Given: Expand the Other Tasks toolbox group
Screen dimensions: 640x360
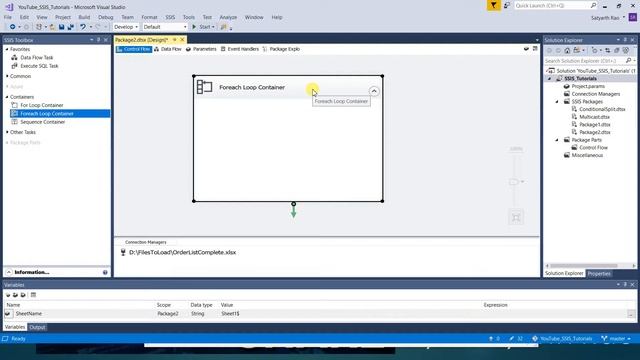Looking at the screenshot, I should [x=7, y=132].
